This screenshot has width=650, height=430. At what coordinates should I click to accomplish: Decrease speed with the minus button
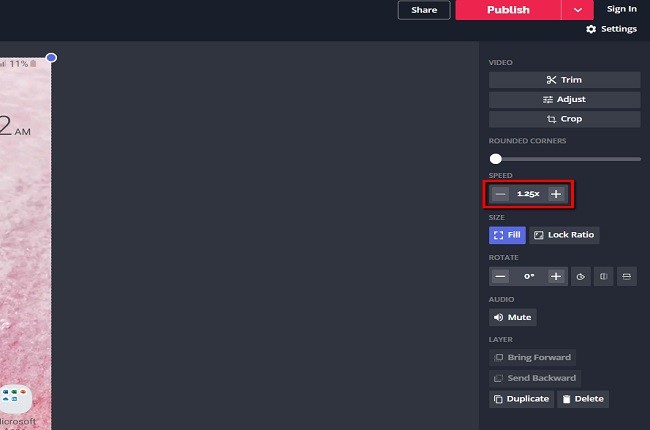500,194
